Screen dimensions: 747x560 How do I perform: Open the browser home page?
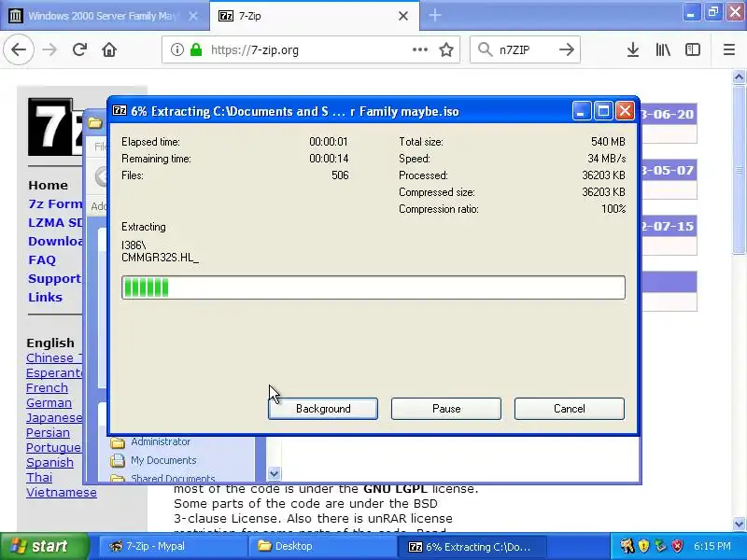click(x=109, y=49)
